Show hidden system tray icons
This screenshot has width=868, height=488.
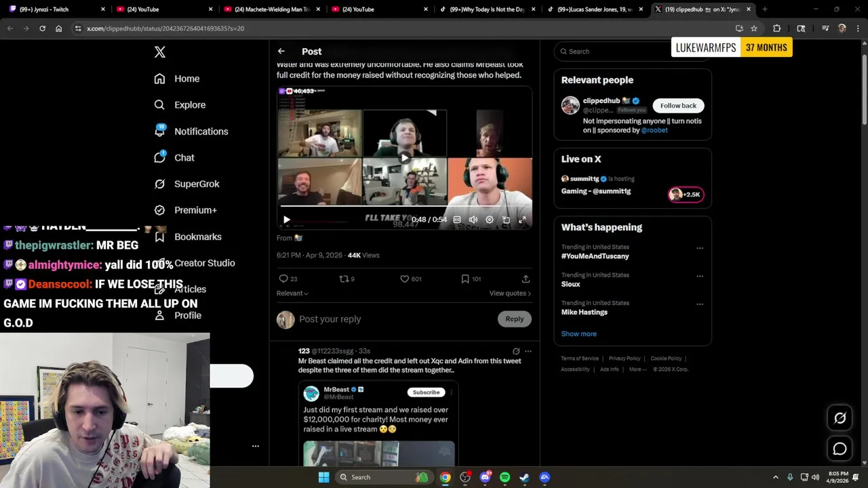point(776,477)
